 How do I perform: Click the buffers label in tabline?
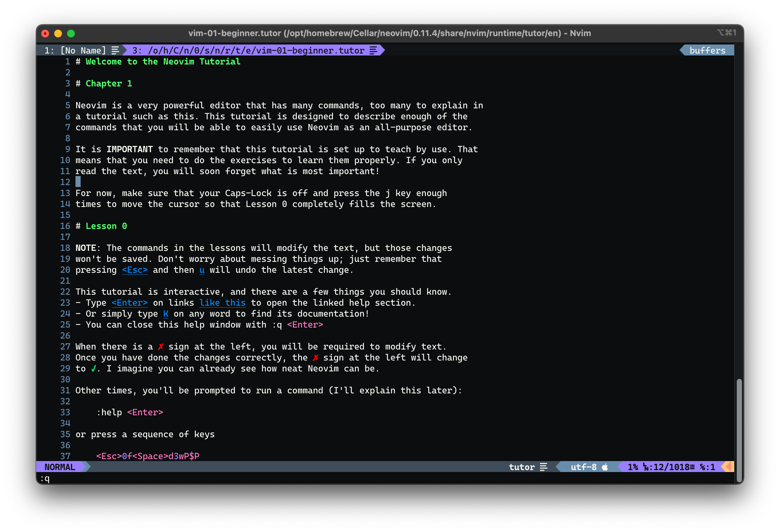pos(707,50)
